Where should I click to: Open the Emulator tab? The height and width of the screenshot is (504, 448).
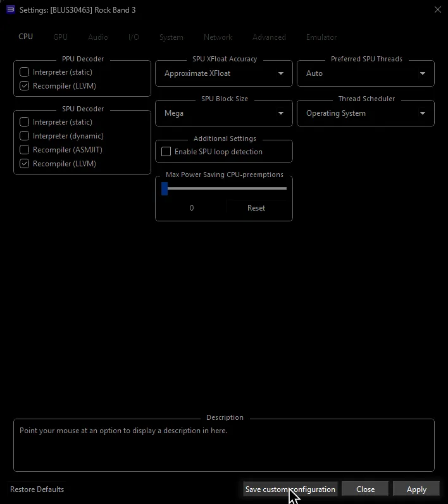[x=321, y=37]
